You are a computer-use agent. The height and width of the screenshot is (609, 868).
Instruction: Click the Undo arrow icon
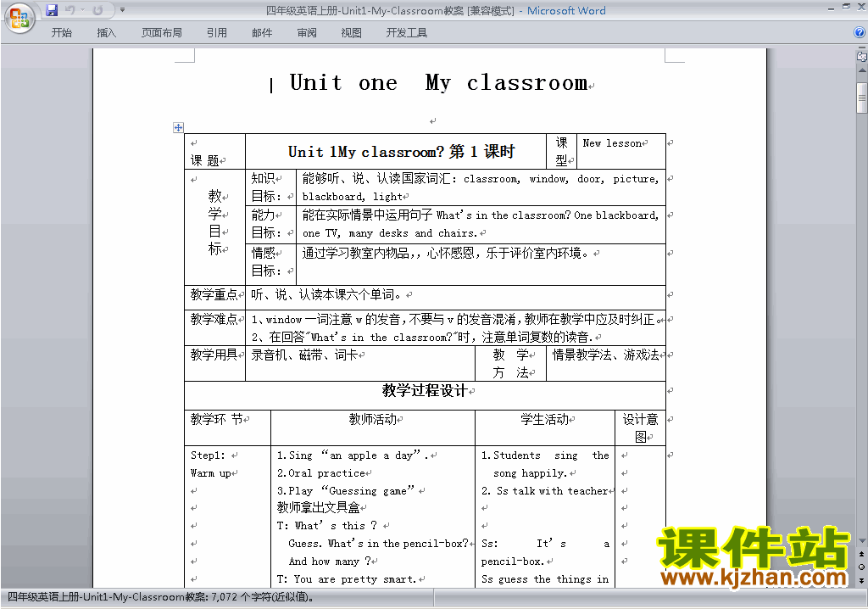tap(70, 10)
